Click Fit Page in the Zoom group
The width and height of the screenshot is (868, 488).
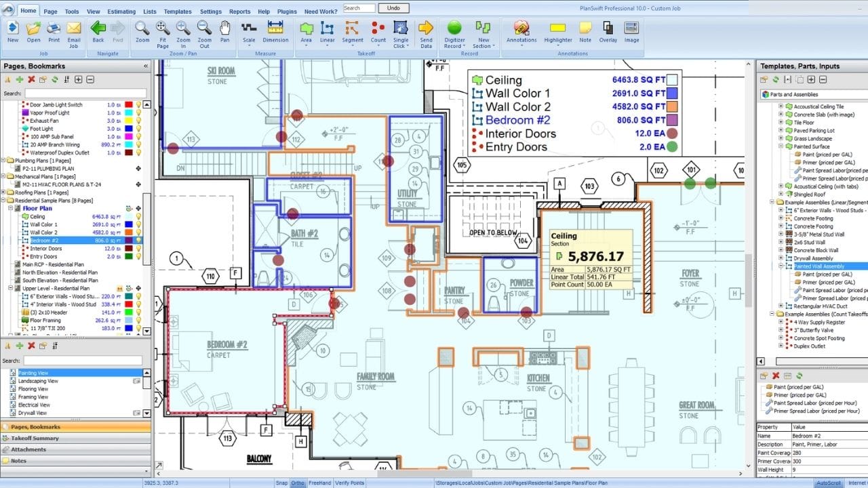coord(162,32)
